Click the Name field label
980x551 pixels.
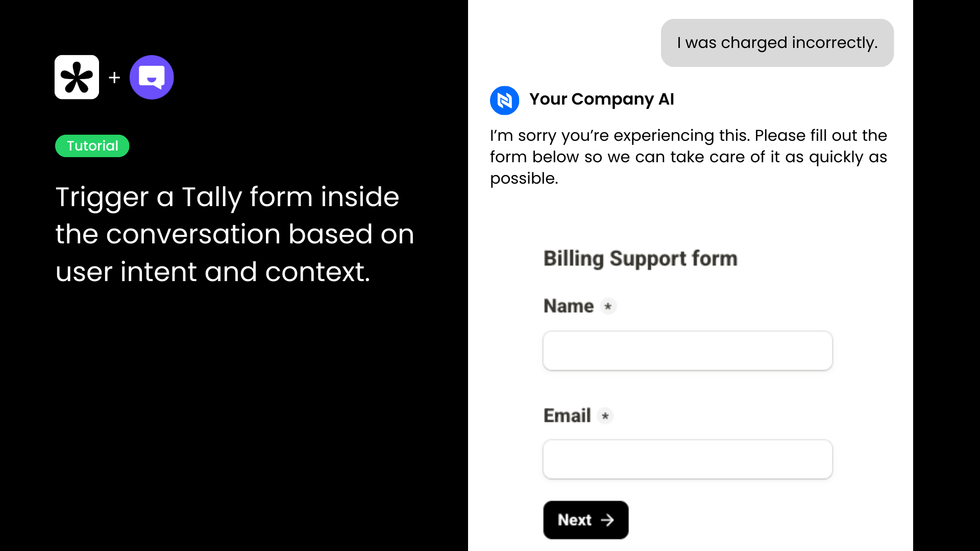point(569,306)
